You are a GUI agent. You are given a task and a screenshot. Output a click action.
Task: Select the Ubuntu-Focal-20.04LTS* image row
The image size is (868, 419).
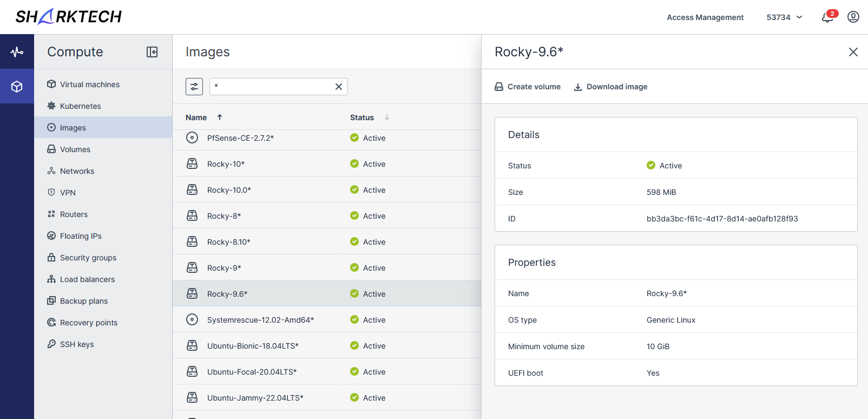point(252,372)
